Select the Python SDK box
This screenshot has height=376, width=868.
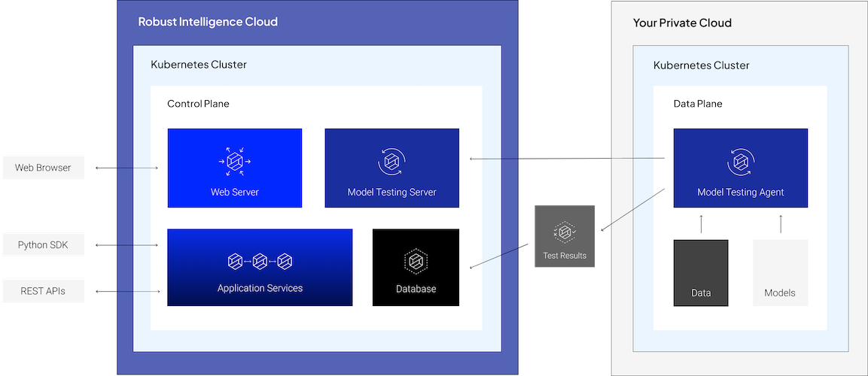(x=43, y=245)
